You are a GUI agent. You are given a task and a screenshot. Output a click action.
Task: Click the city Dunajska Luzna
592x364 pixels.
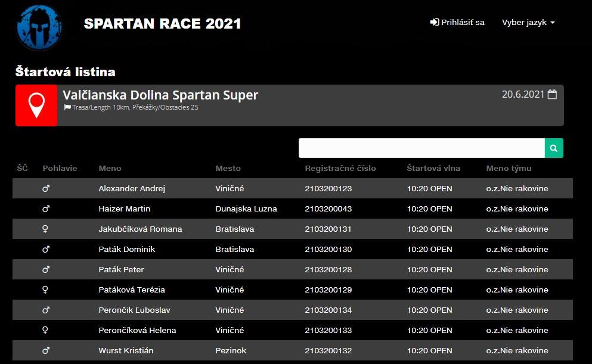coord(246,209)
